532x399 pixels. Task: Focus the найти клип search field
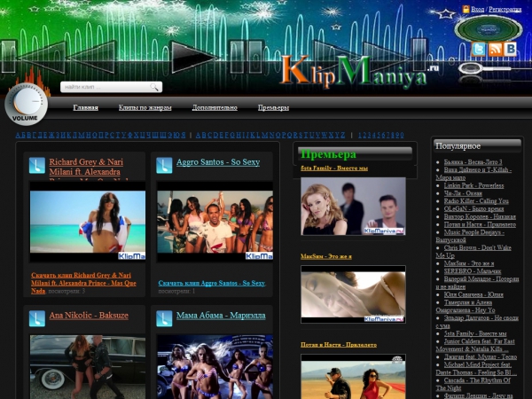click(112, 87)
